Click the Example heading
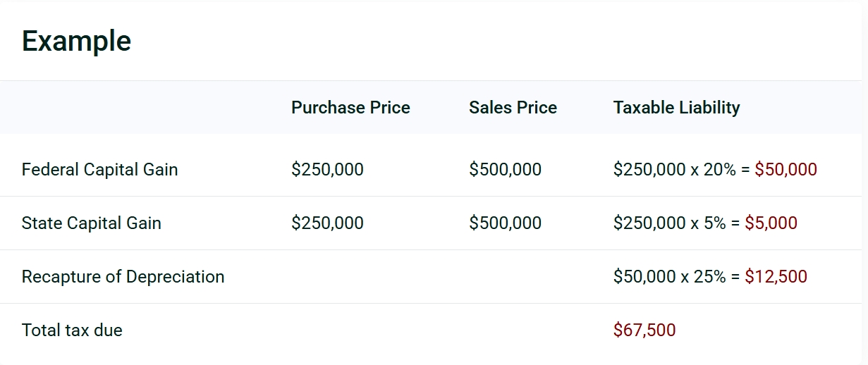Viewport: 868px width, 365px height. pos(76,41)
